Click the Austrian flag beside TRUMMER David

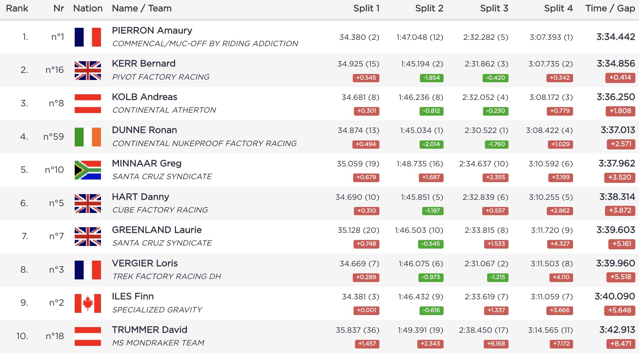point(88,336)
